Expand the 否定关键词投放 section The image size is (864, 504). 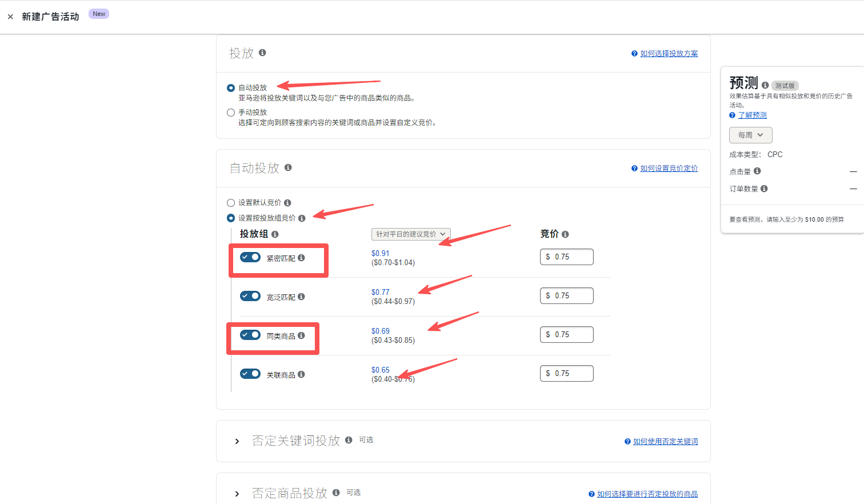237,441
